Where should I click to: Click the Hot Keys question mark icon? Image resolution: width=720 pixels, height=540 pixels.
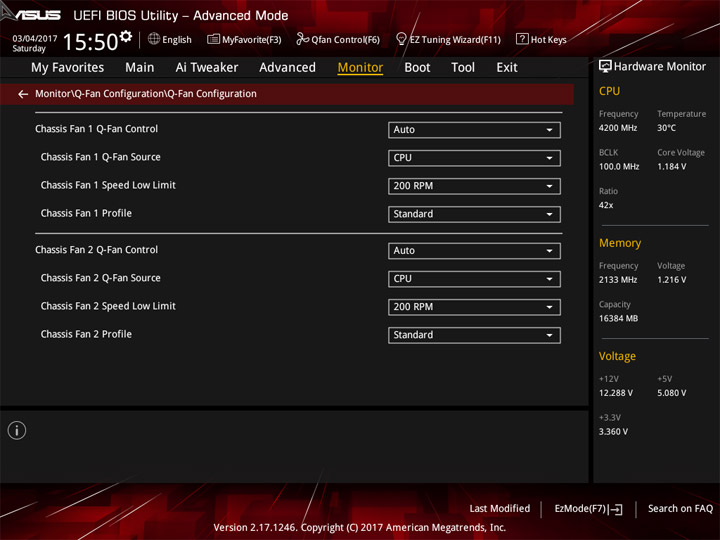[522, 39]
